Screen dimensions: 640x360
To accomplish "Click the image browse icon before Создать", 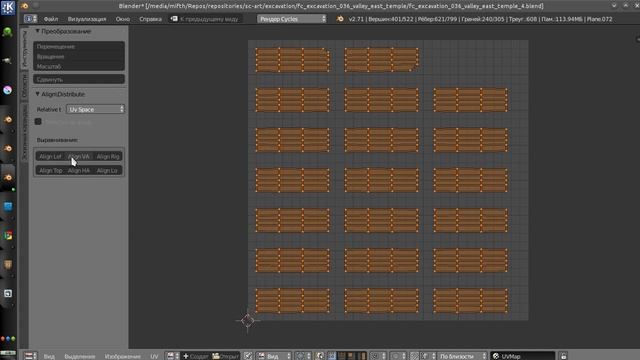I will (x=172, y=356).
